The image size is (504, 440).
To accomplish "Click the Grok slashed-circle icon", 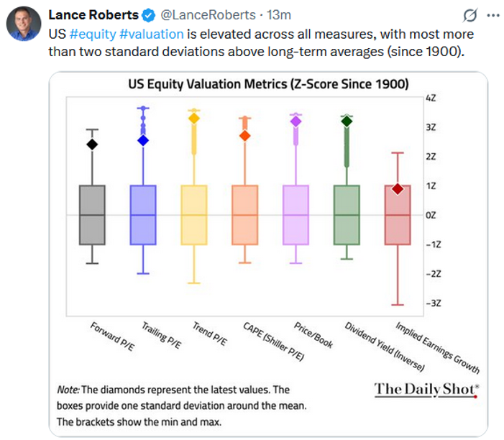I will (x=471, y=14).
